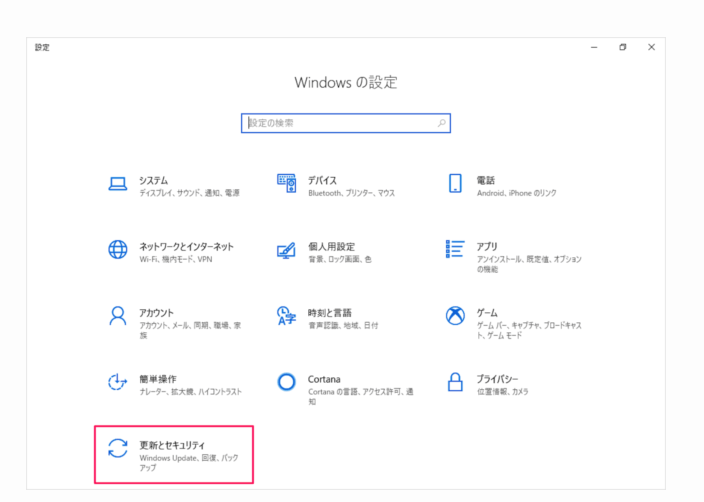Viewport: 704px width, 502px height.
Task: Click the 更新とセキュリティ refresh arrows icon
Action: point(118,448)
